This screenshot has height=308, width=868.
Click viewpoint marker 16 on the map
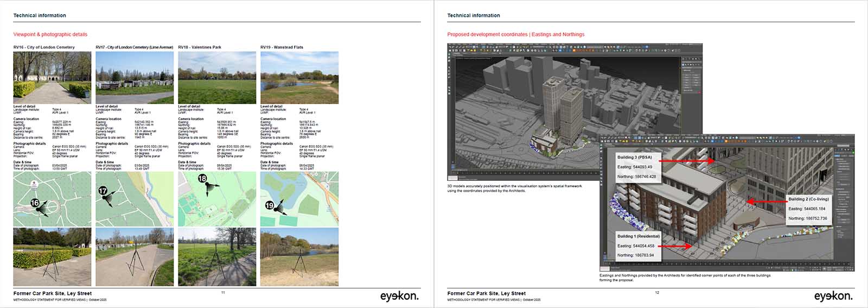coord(35,203)
